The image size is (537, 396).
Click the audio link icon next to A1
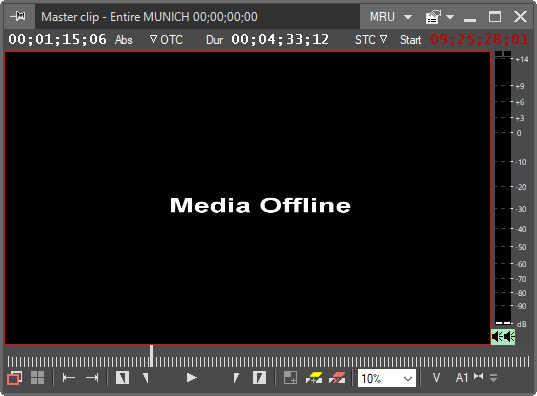click(x=478, y=376)
